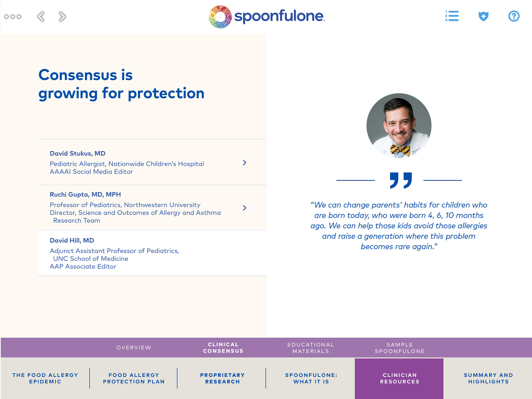Image resolution: width=532 pixels, height=399 pixels.
Task: Navigate to Summary and Highlights
Action: pyautogui.click(x=488, y=378)
